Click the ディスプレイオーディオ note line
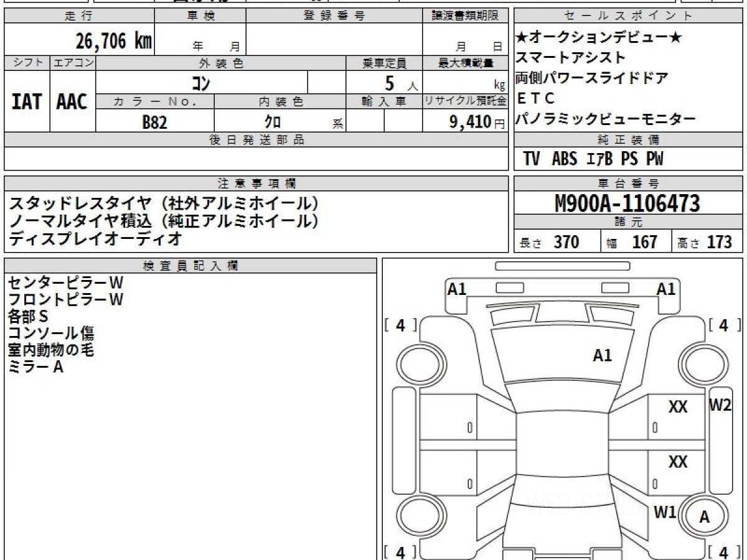 (96, 238)
